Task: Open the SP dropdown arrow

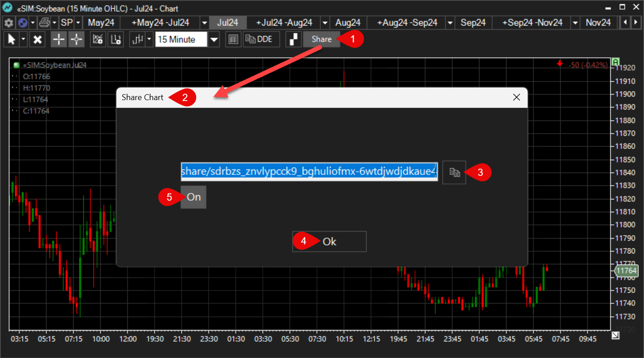Action: coord(78,23)
